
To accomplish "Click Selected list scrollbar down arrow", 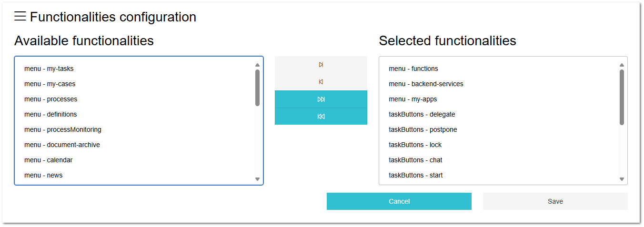I will [x=622, y=179].
